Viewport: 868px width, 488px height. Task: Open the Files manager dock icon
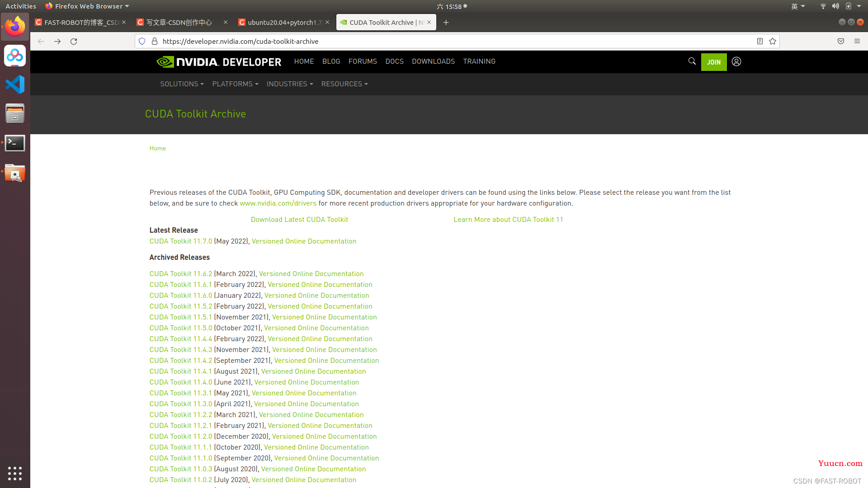pyautogui.click(x=15, y=113)
